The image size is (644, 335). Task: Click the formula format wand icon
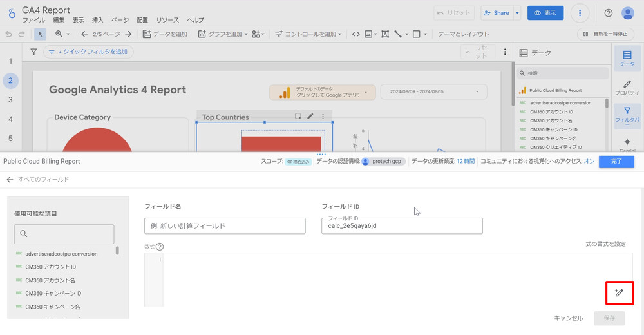(619, 293)
